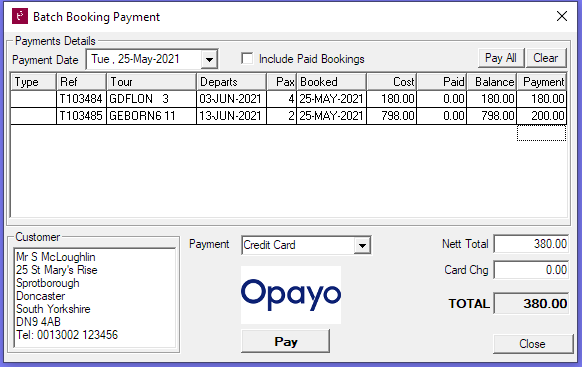582x367 pixels.
Task: Click the Pax column header
Action: (281, 82)
